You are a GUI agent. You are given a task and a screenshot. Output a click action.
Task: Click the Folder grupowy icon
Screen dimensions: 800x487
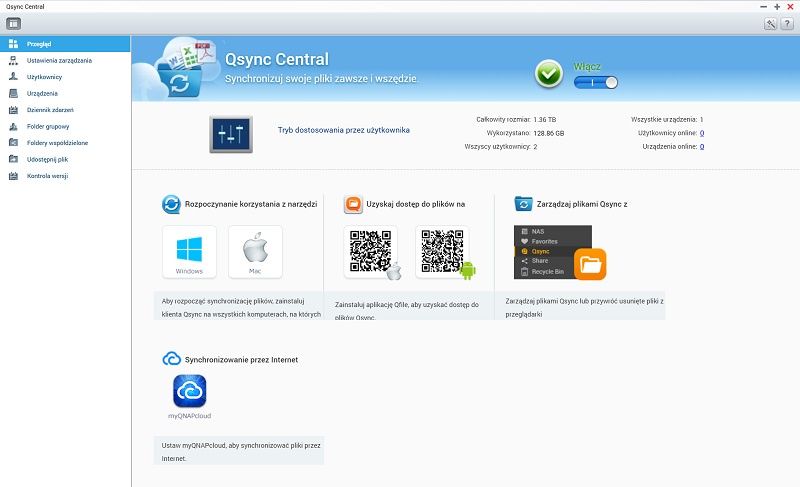13,126
